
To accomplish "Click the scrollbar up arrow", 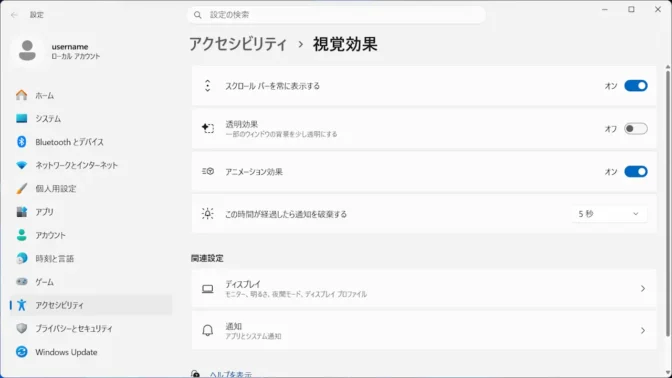I will point(668,67).
